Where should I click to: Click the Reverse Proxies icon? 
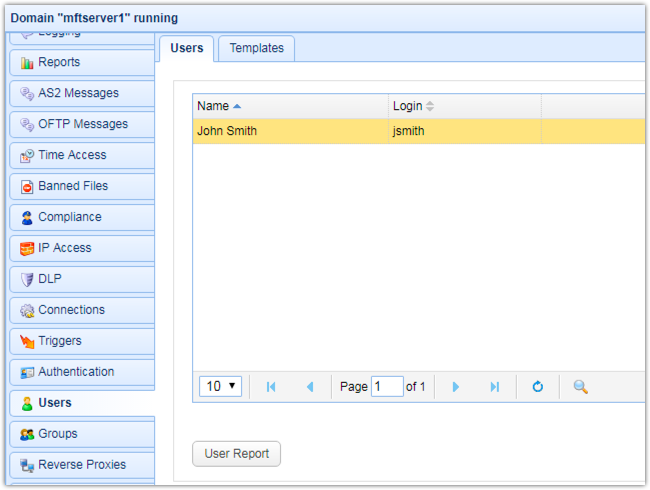coord(27,466)
